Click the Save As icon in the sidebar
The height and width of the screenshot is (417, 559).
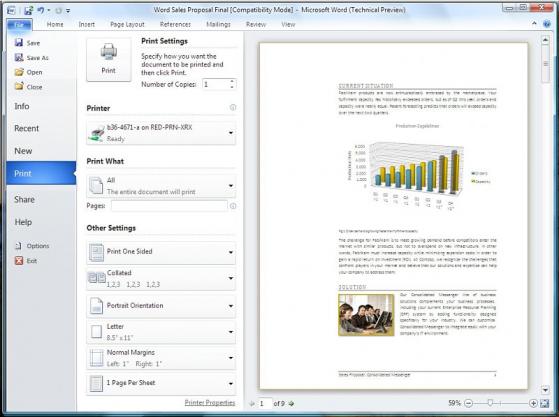click(19, 57)
